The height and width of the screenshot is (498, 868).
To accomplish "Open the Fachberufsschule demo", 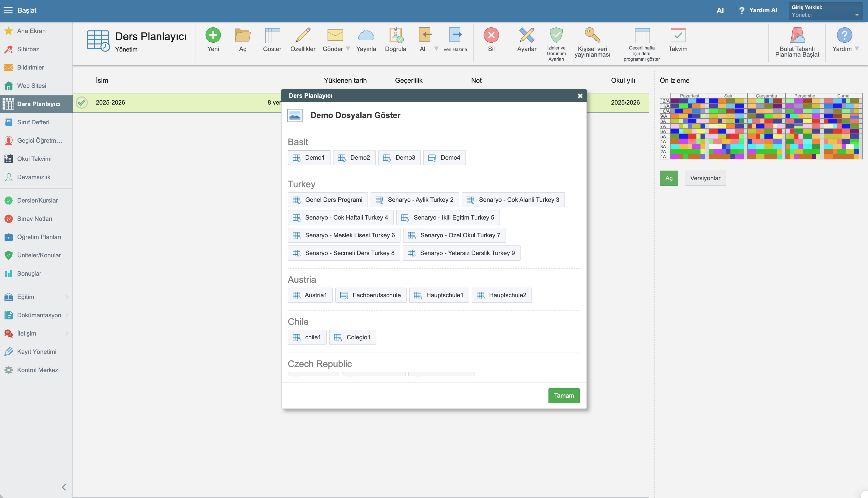I will [371, 295].
